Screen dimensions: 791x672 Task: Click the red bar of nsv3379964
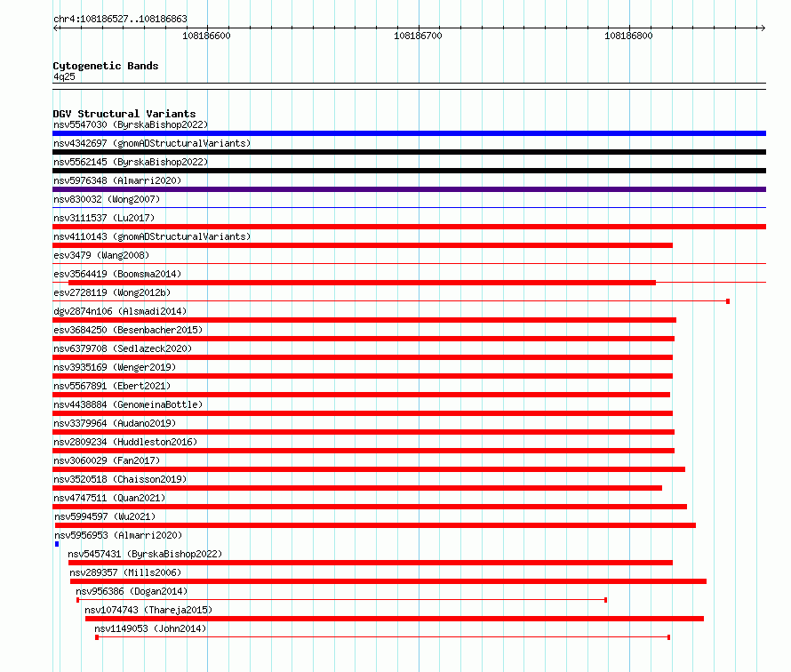(x=364, y=432)
